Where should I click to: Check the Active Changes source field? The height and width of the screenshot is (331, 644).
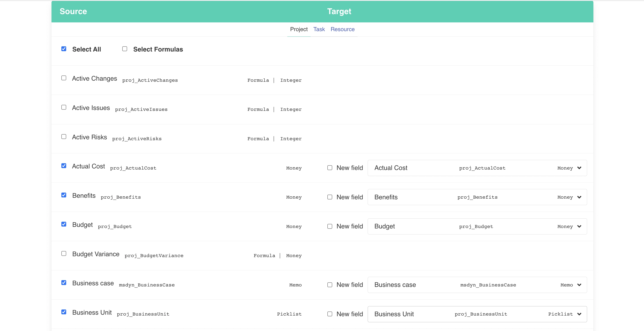pos(64,78)
